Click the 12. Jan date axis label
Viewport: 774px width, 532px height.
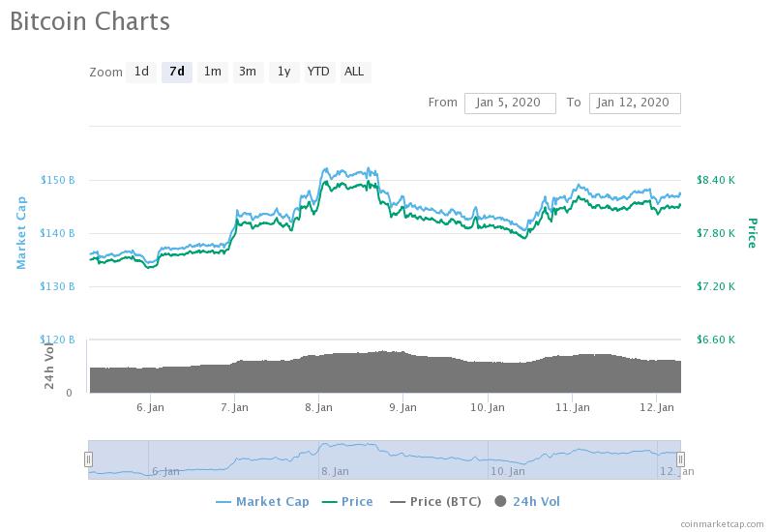click(x=657, y=407)
